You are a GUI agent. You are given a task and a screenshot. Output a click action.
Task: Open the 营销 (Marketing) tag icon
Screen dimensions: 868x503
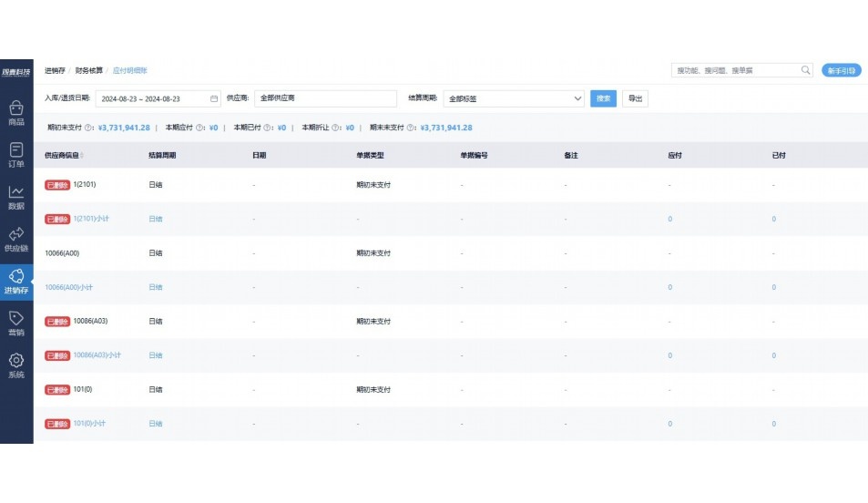point(16,323)
